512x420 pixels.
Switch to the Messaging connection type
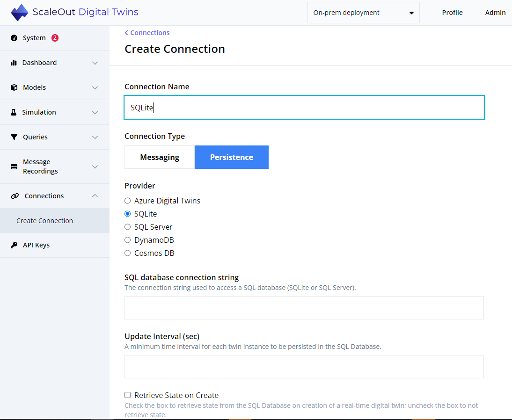tap(160, 157)
